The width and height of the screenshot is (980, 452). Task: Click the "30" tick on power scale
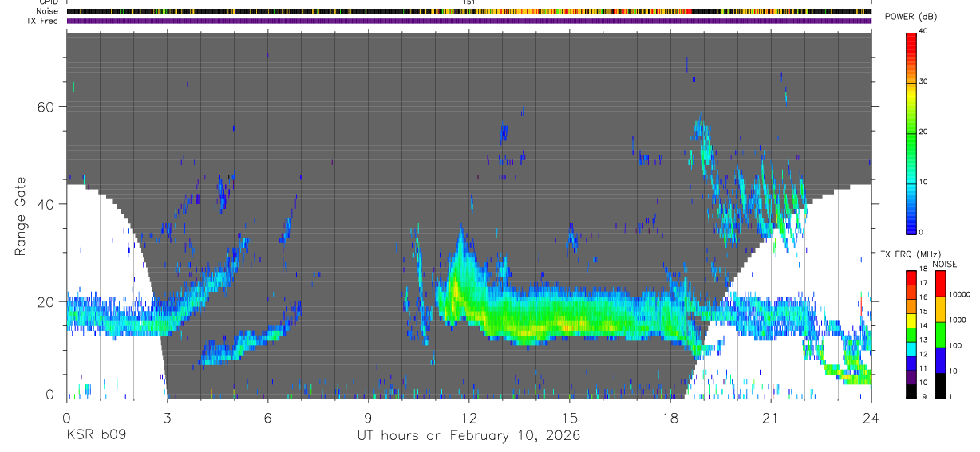point(923,81)
